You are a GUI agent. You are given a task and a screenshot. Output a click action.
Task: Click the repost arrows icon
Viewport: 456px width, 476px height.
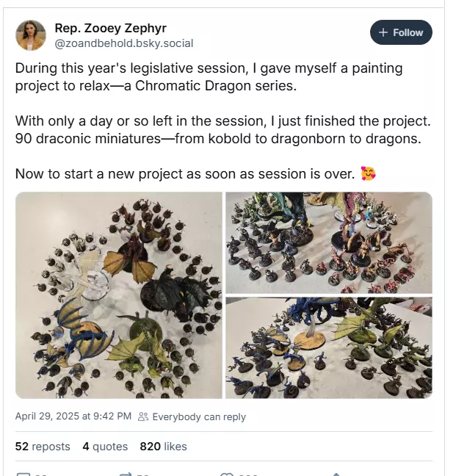[125, 474]
